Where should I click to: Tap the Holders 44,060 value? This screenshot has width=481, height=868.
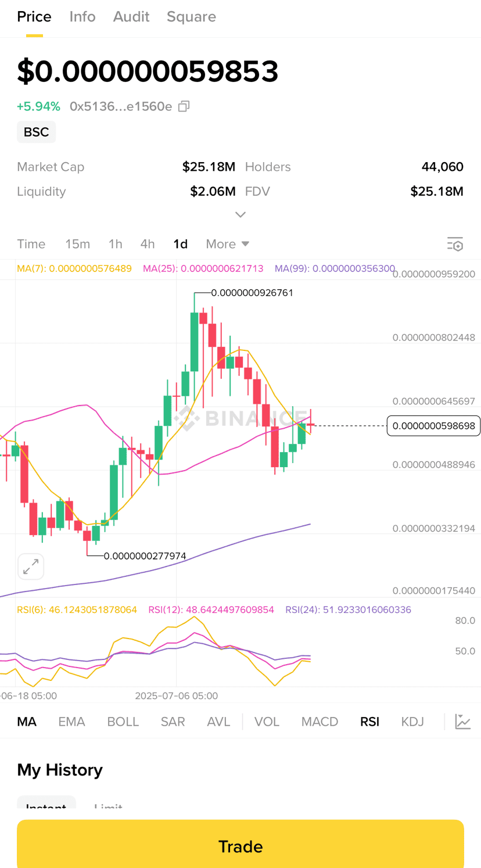443,167
